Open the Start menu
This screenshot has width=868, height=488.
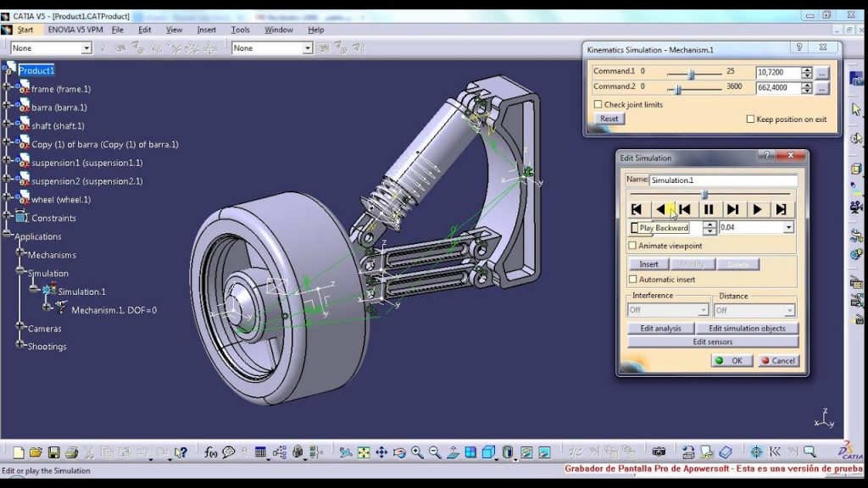click(x=25, y=30)
